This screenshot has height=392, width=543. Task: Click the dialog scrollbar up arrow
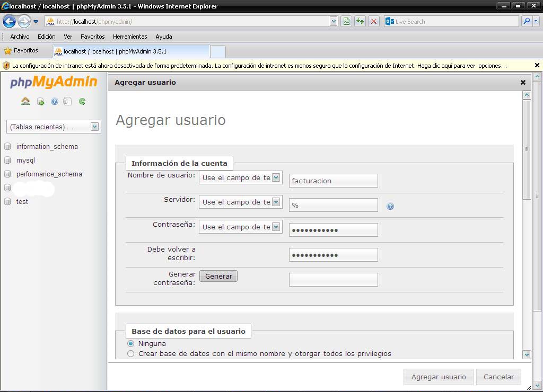pos(527,95)
